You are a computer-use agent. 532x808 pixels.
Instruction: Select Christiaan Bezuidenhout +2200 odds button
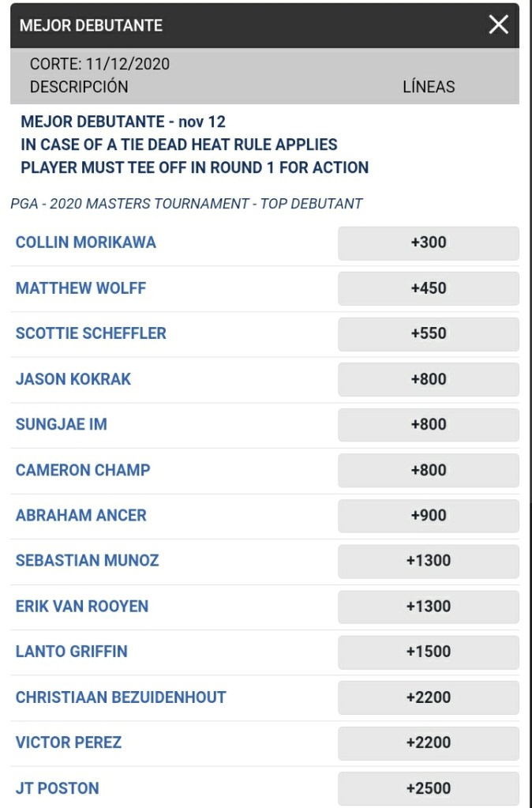point(428,697)
